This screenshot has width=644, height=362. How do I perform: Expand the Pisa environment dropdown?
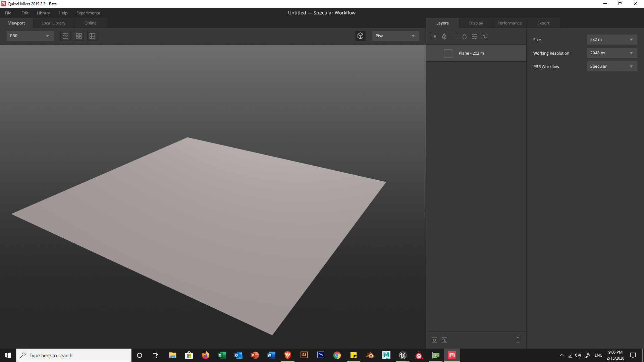pyautogui.click(x=395, y=36)
